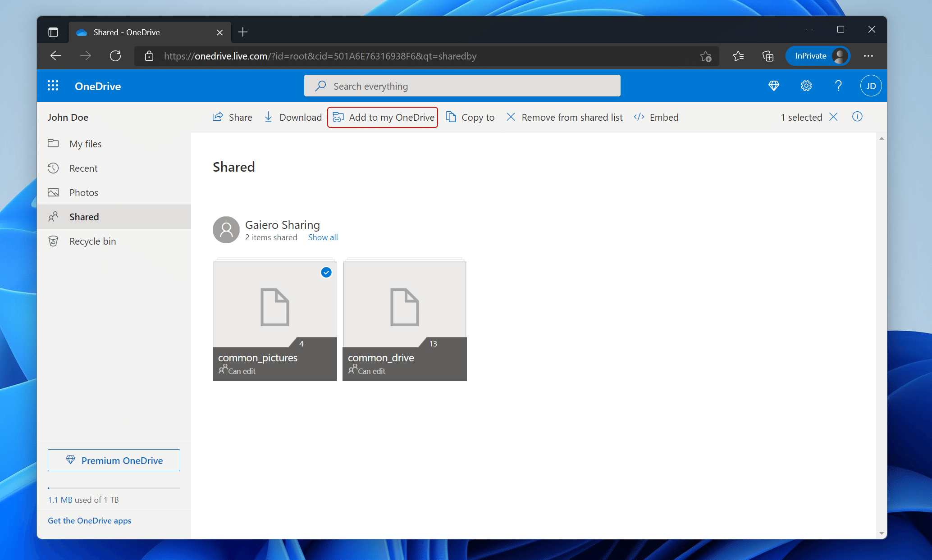Click the Search everything field
The image size is (932, 560).
(x=462, y=86)
